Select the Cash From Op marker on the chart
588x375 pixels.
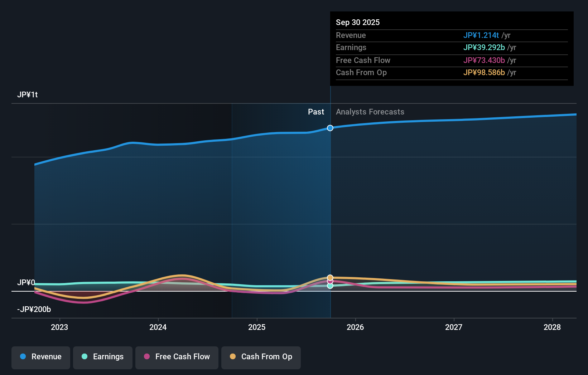(x=330, y=277)
